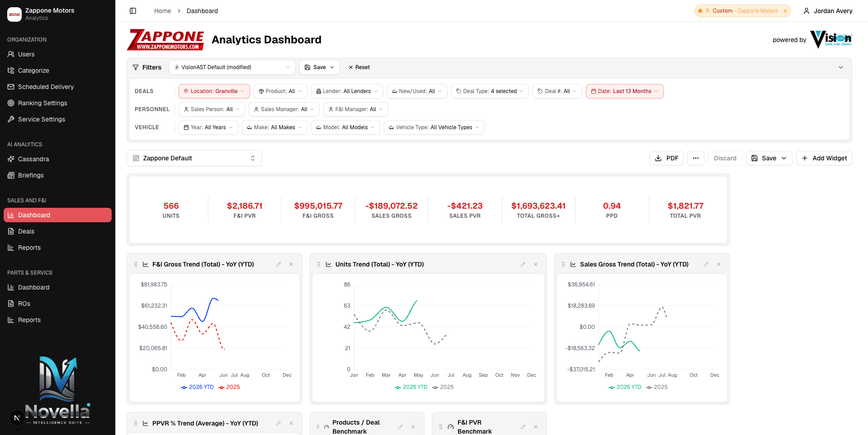Edit F&I PVR Benchmark widget
Image resolution: width=868 pixels, height=435 pixels.
click(523, 427)
